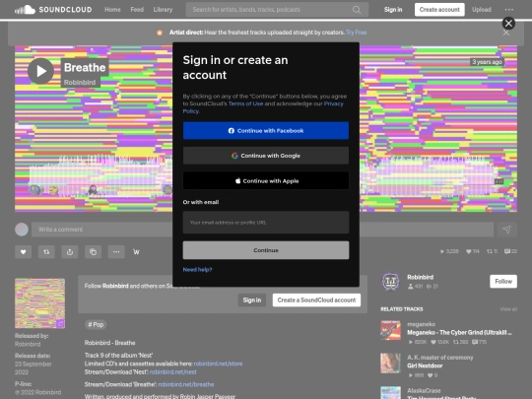Click Robinbird's followers count icon
The width and height of the screenshot is (532, 399).
tap(411, 287)
